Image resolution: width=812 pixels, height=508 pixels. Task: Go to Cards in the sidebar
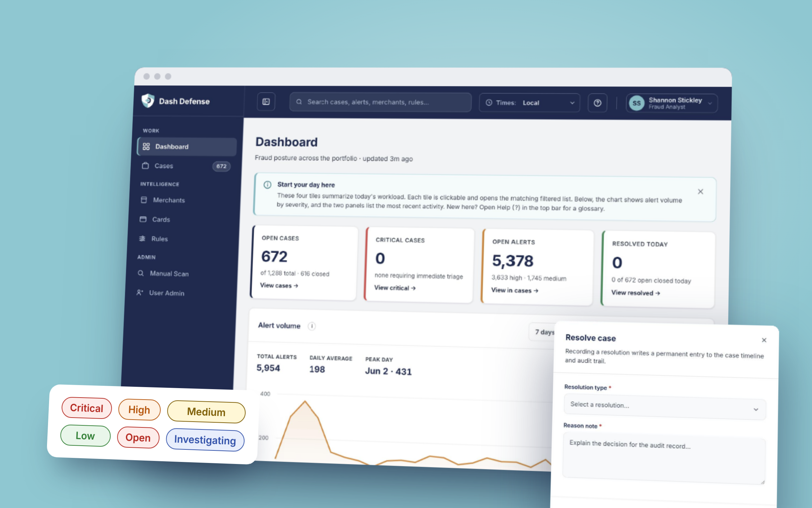(184, 219)
